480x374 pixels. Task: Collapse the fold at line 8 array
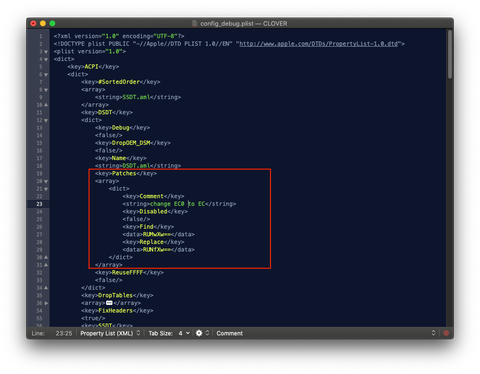coord(46,90)
